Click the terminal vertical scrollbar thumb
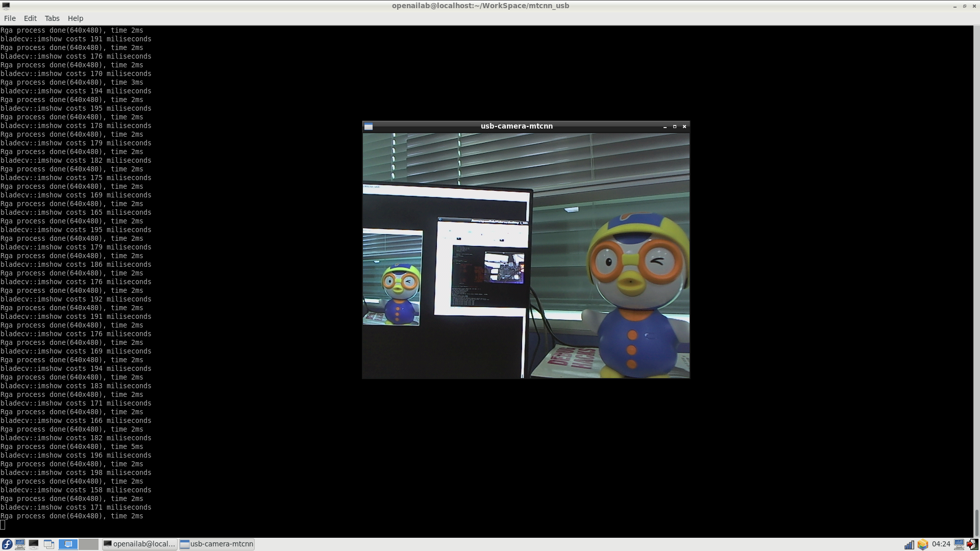The image size is (980, 551). tap(976, 523)
